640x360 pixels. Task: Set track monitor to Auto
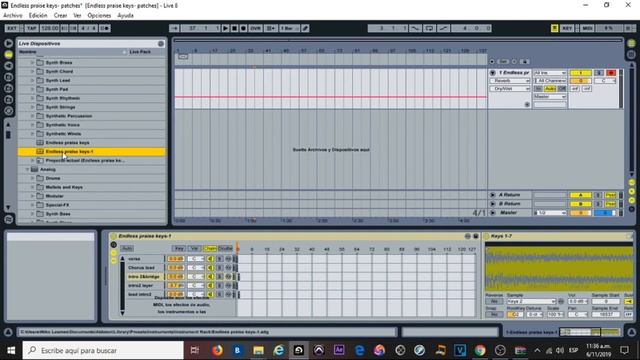(x=550, y=89)
